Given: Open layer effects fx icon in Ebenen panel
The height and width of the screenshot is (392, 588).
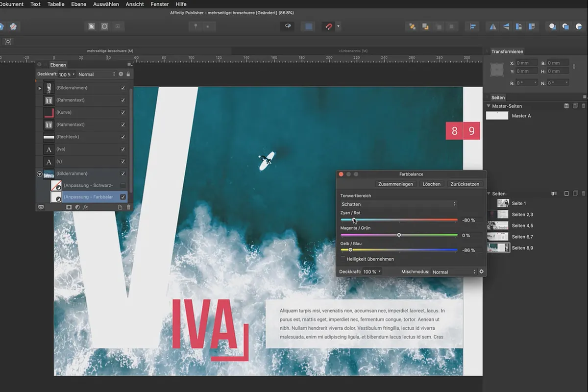Looking at the screenshot, I should [85, 207].
